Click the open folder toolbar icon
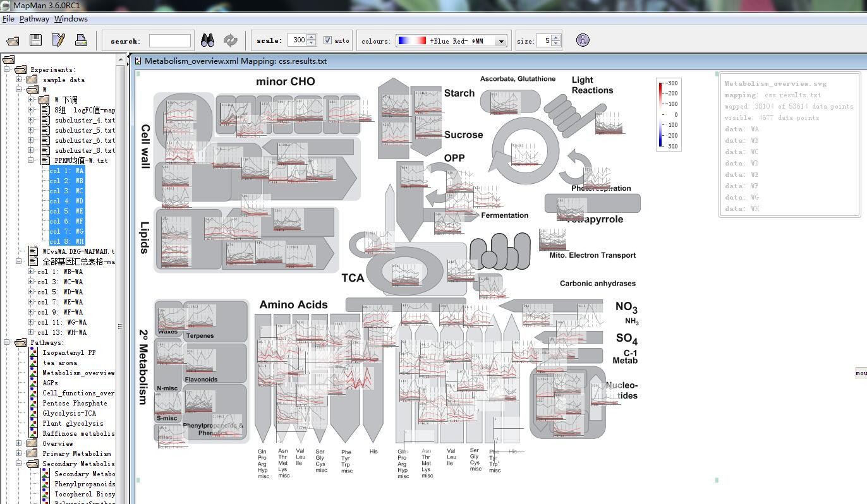 click(13, 41)
